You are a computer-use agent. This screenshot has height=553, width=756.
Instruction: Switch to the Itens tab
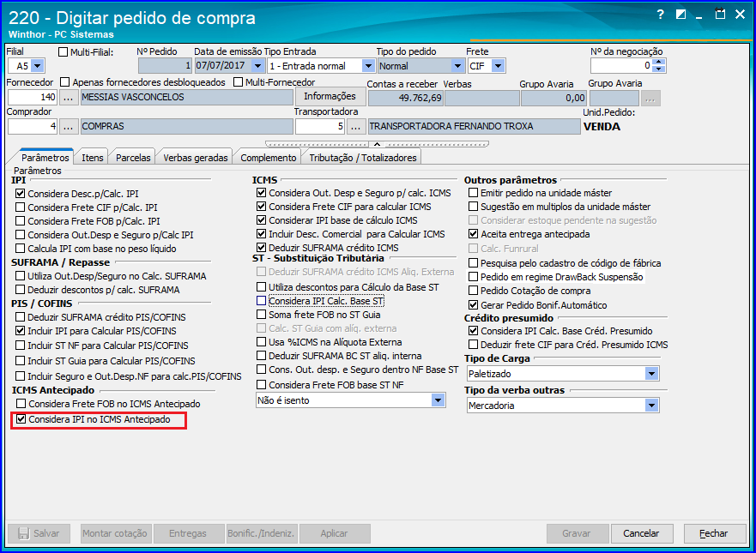click(x=92, y=158)
